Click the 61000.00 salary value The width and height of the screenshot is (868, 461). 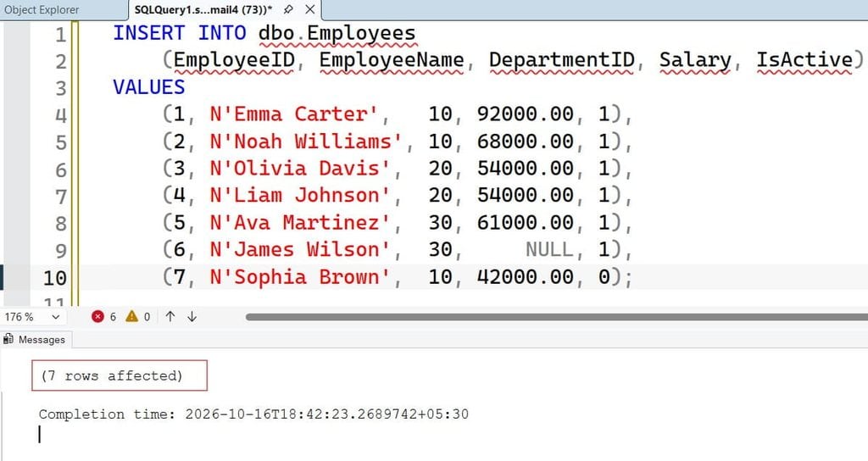[525, 223]
